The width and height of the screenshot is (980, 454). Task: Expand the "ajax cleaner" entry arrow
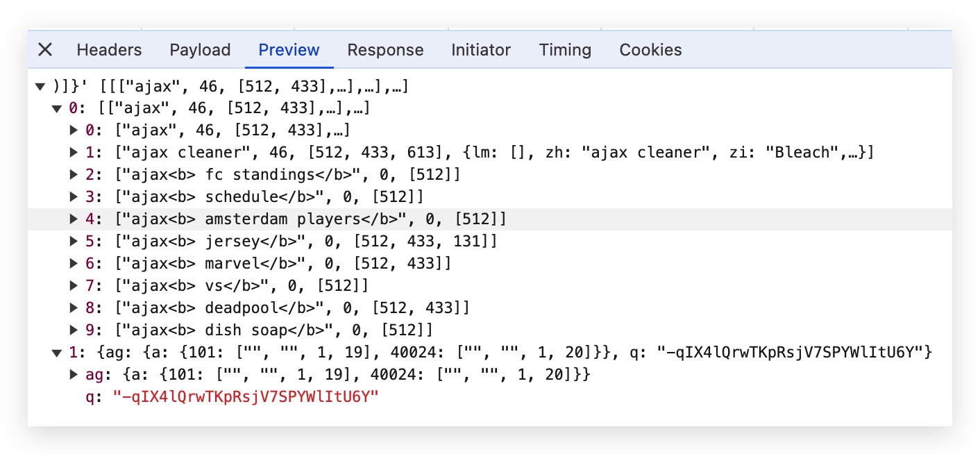[x=74, y=152]
